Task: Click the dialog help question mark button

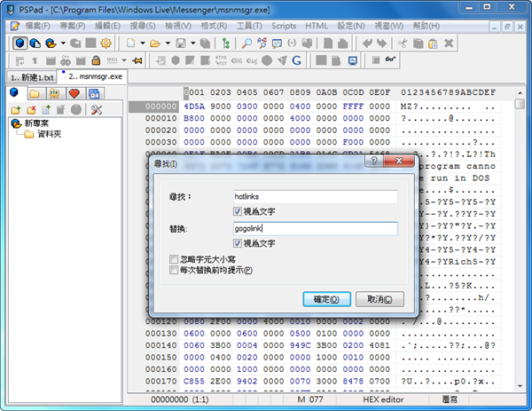Action: [x=374, y=161]
